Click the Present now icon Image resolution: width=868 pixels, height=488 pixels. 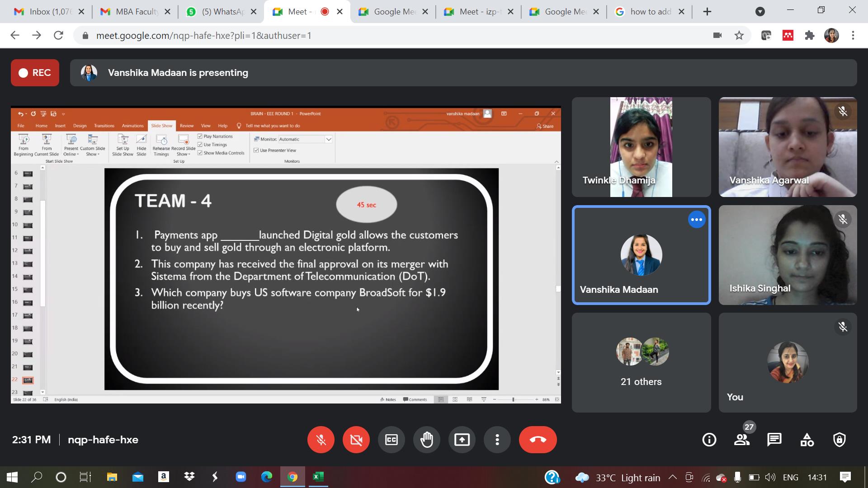[x=462, y=440]
